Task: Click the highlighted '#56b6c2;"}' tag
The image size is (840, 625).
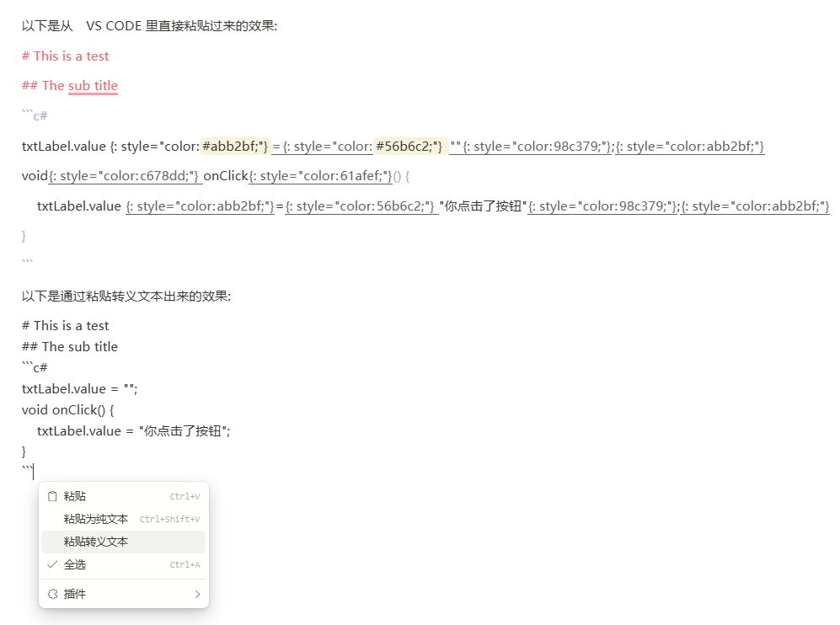Action: (409, 147)
